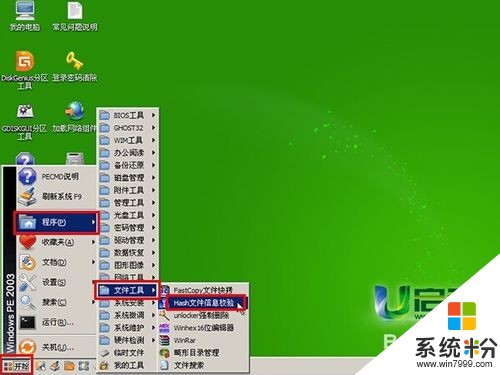Open the 临时文件 entry in the programs list
The height and width of the screenshot is (375, 500).
128,353
